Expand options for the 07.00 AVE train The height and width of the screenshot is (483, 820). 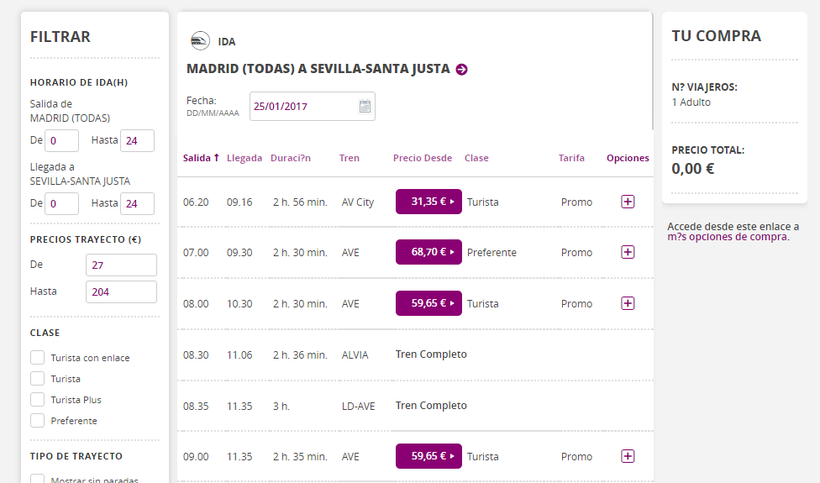point(627,252)
